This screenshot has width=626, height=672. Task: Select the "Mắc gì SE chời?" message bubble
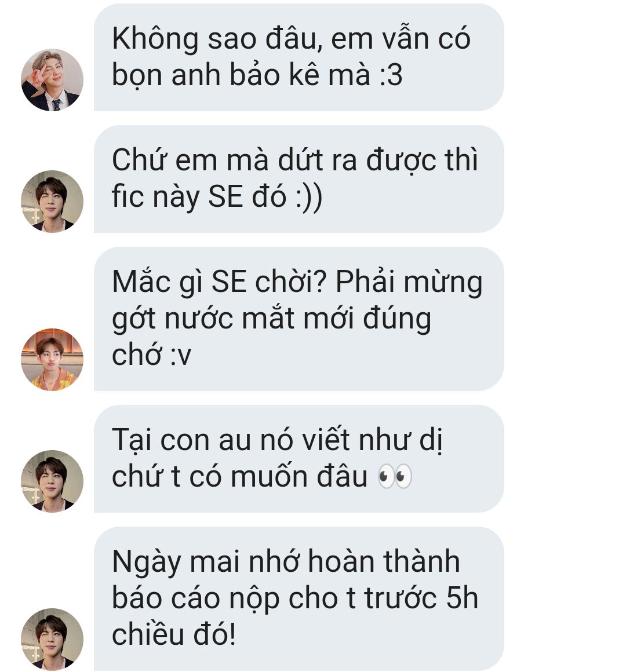coord(299,319)
